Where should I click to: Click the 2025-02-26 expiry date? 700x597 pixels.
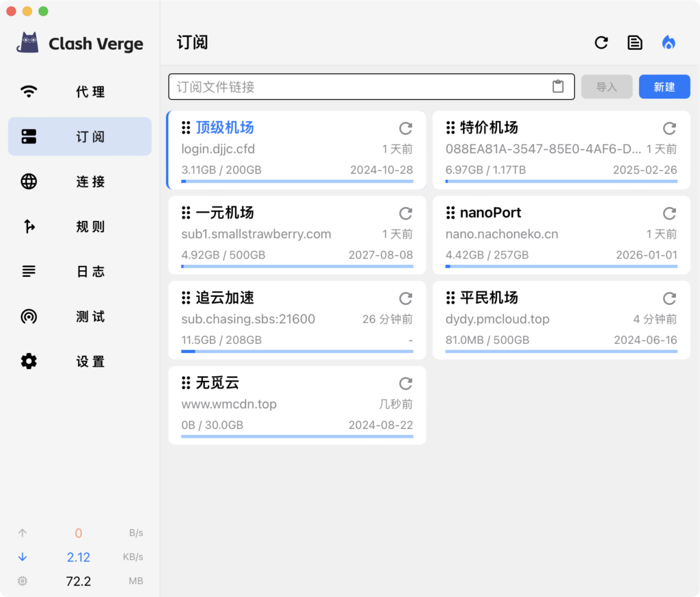645,170
